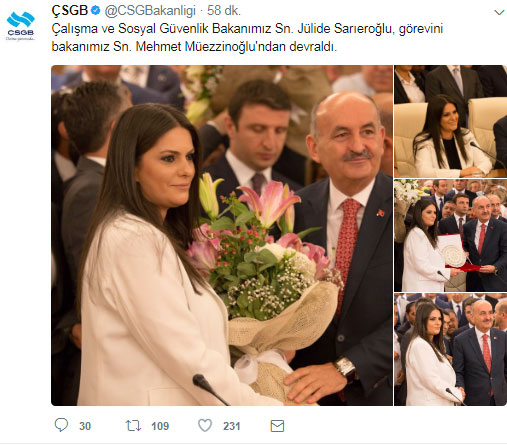The height and width of the screenshot is (446, 507).
Task: Click the CSGB text under avatar logo
Action: coord(21,33)
